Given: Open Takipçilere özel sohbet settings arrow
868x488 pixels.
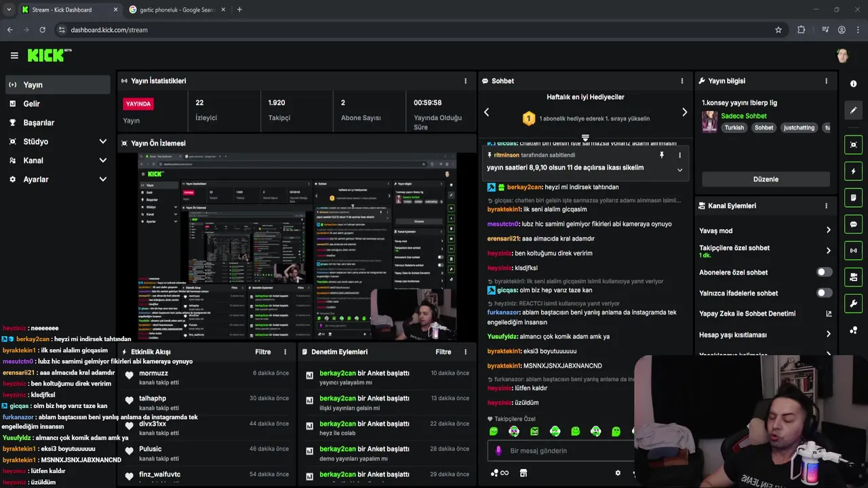Looking at the screenshot, I should 828,251.
